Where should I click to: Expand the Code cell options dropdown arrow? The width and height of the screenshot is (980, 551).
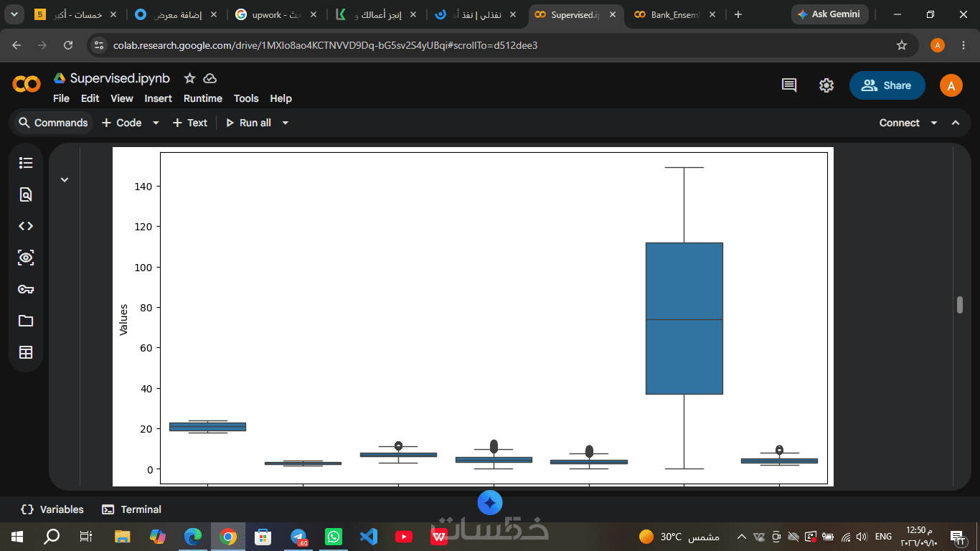pos(156,123)
